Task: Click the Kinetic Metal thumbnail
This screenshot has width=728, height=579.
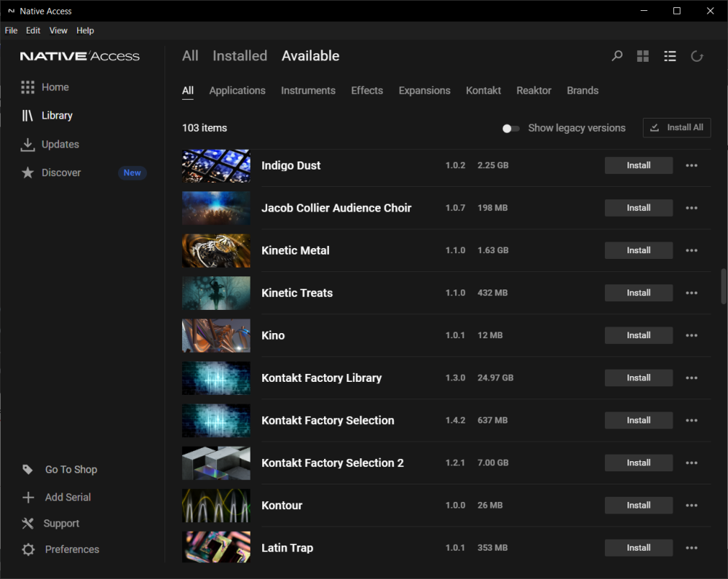Action: coord(216,250)
